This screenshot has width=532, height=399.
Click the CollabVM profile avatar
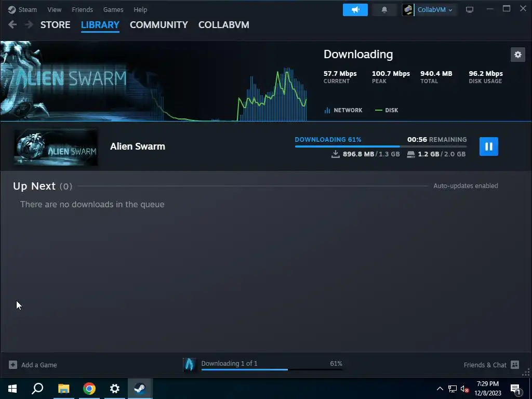pos(408,10)
